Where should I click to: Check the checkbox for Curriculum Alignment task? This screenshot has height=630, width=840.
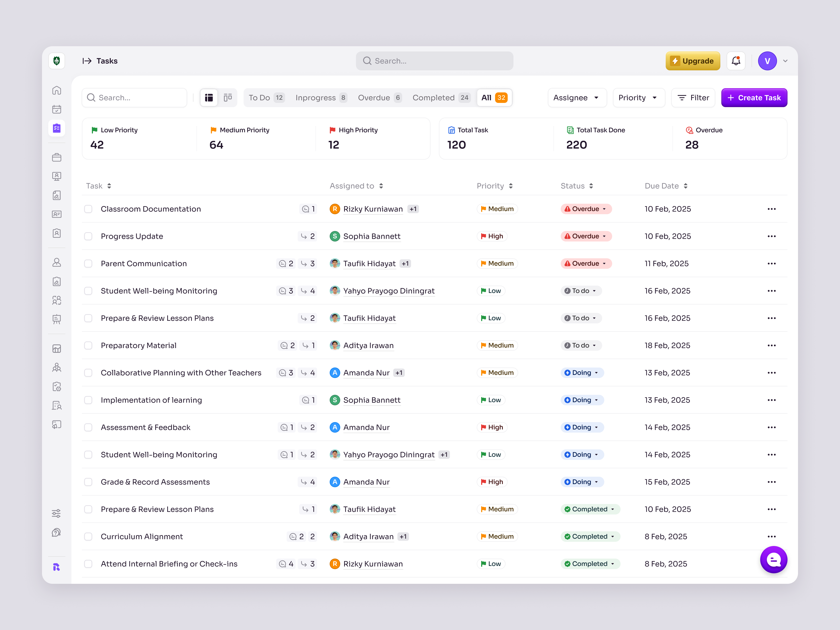[x=88, y=536]
